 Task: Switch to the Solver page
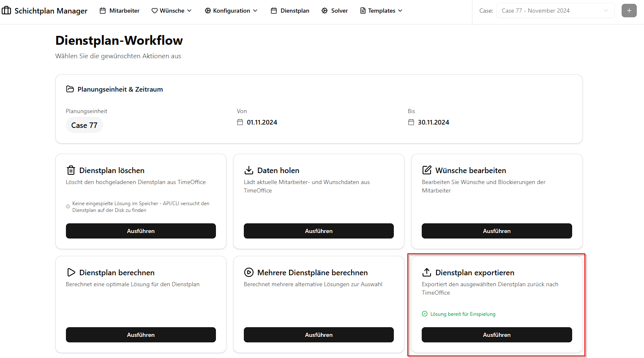(x=335, y=11)
